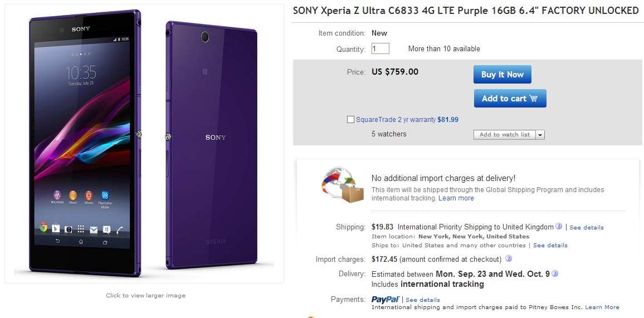Click the back-view purple Xperia phone image

pyautogui.click(x=212, y=145)
